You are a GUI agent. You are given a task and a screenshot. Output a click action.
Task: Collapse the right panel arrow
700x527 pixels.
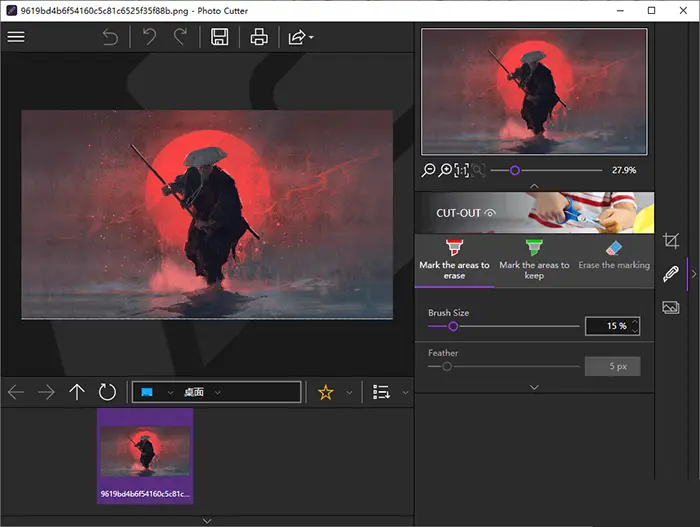coord(694,274)
